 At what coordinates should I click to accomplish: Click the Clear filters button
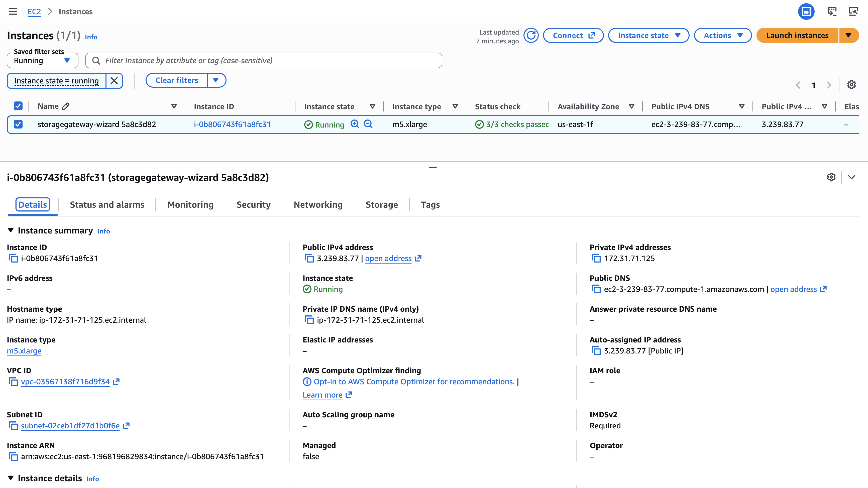[177, 80]
